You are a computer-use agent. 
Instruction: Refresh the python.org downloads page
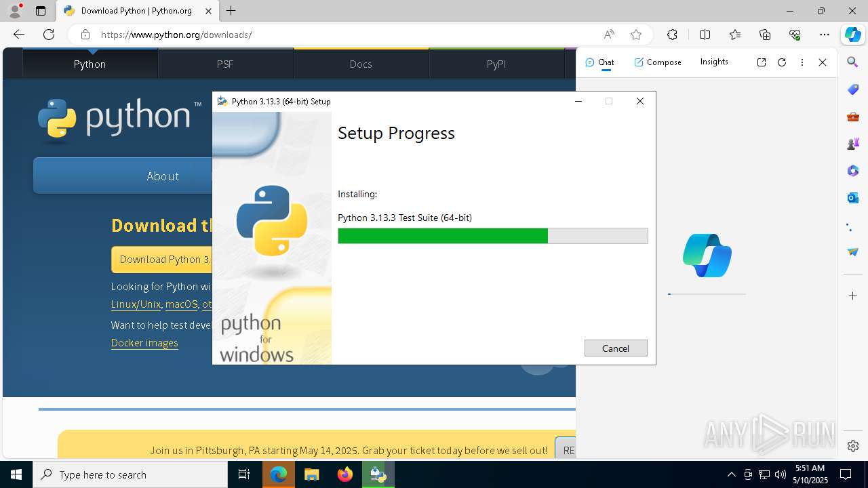click(x=49, y=35)
